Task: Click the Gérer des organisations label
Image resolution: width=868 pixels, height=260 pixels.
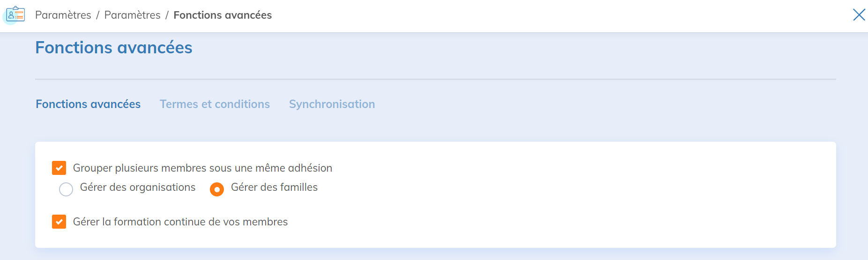Action: tap(138, 188)
